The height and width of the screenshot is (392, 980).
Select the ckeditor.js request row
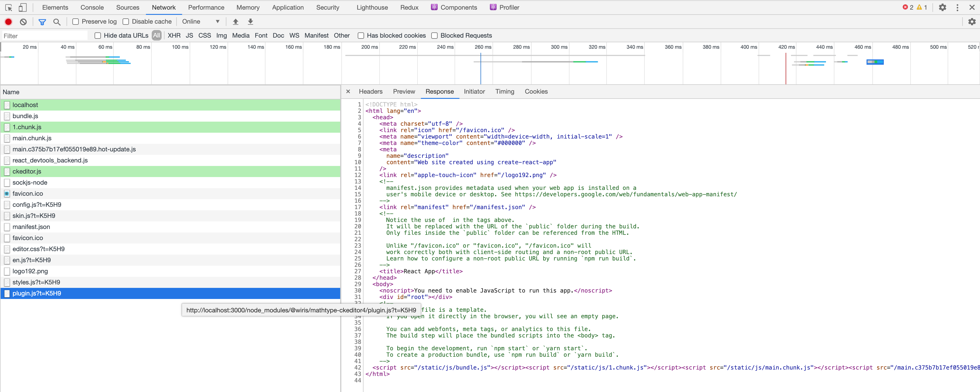pyautogui.click(x=27, y=171)
